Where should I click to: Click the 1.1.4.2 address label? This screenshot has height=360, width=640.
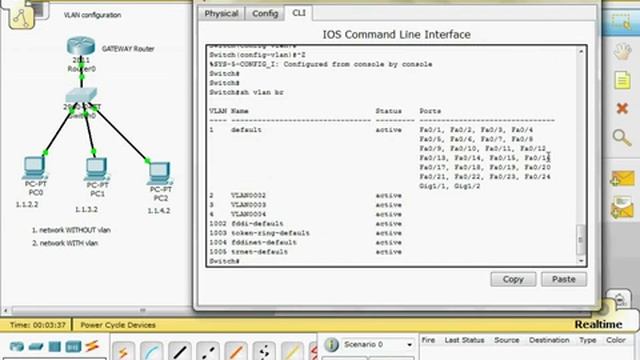[x=159, y=211]
